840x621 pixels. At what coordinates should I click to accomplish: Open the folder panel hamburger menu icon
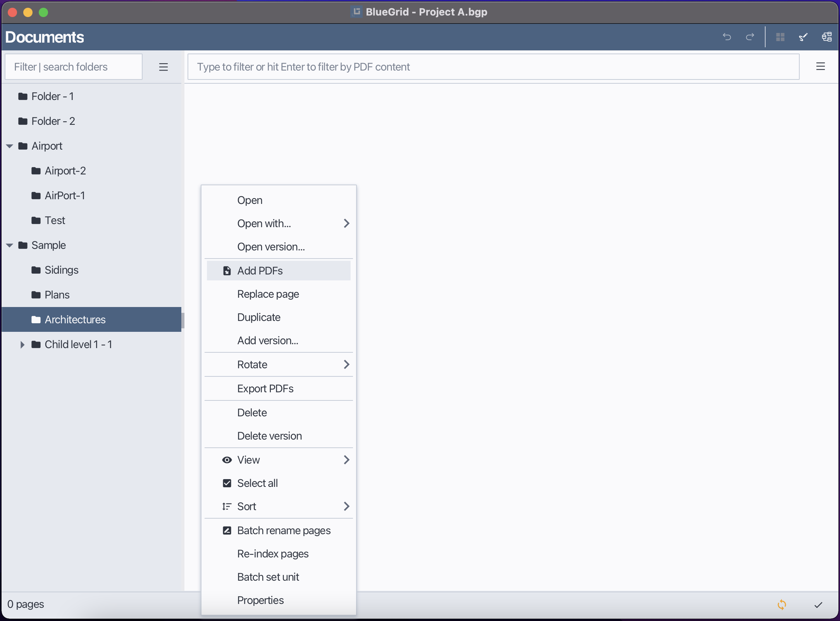164,67
